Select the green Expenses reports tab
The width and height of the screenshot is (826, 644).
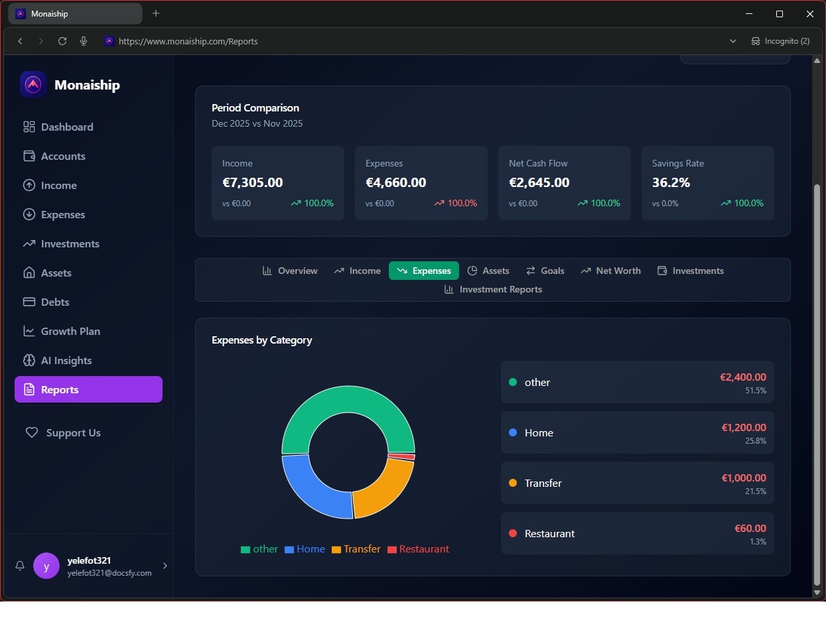point(424,271)
